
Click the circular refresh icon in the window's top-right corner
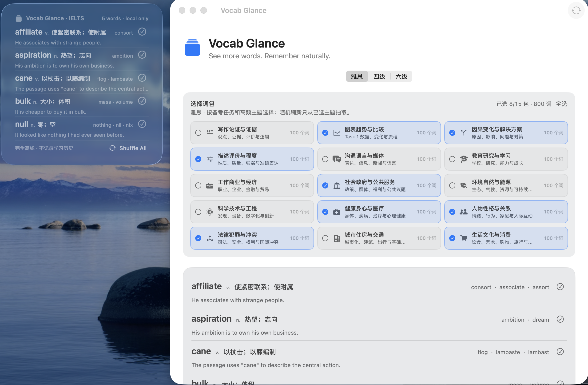pyautogui.click(x=576, y=10)
